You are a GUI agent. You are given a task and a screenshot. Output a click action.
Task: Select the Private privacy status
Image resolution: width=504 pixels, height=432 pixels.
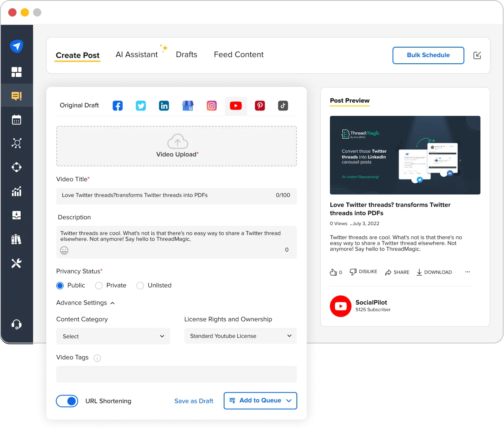[x=98, y=286]
